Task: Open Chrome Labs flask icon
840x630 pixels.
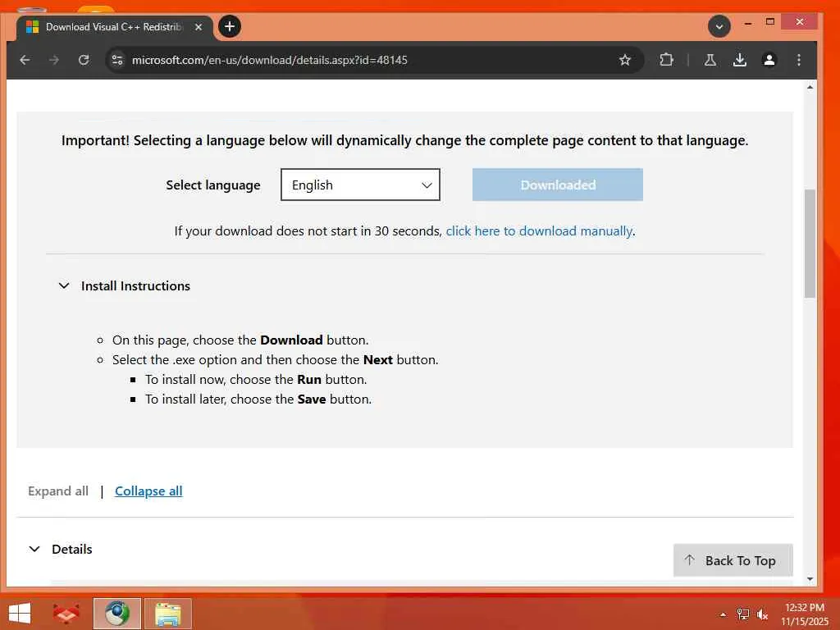Action: [710, 60]
